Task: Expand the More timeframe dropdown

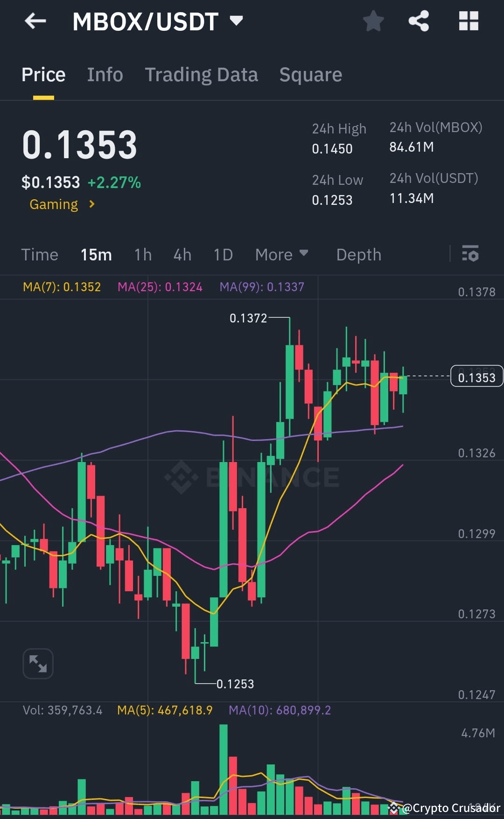Action: pyautogui.click(x=282, y=255)
